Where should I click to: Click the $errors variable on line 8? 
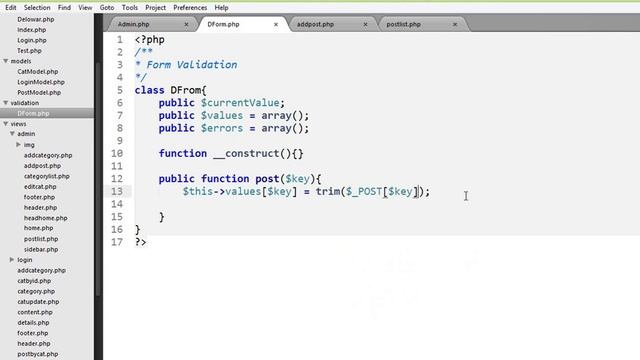click(222, 128)
